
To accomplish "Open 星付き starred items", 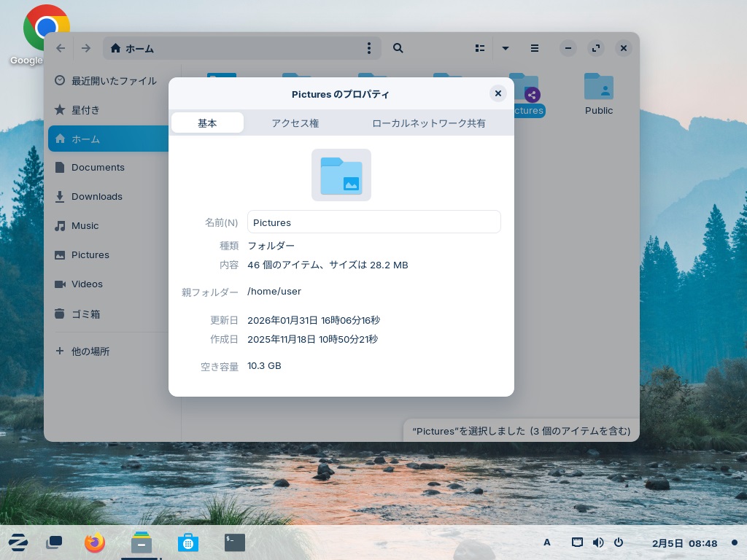I will pos(85,110).
